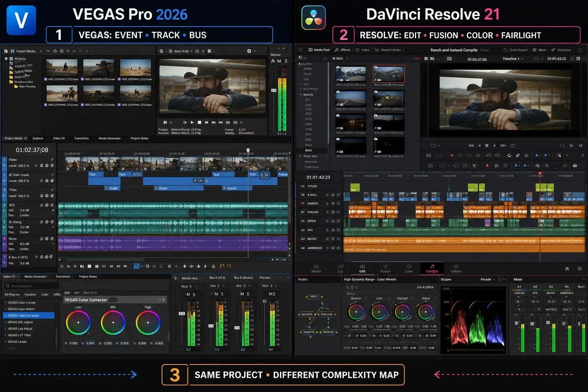Switch to the Explorer tab in VEGAS
This screenshot has width=588, height=392.
38,138
